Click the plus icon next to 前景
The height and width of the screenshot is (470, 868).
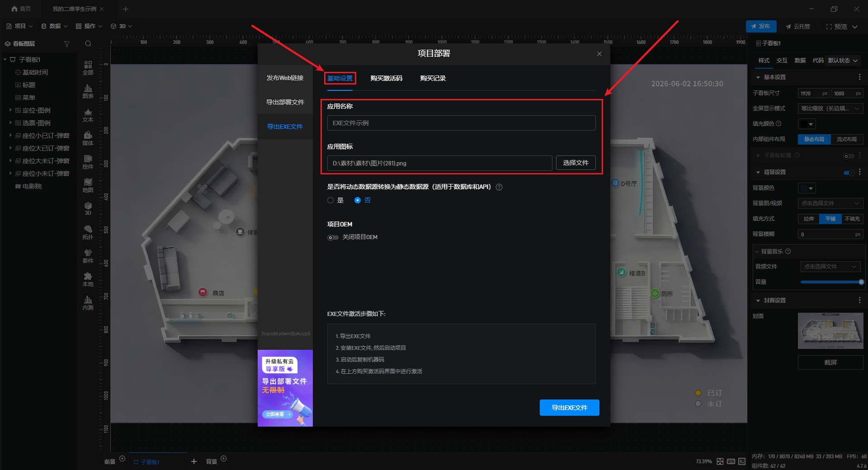[122, 458]
